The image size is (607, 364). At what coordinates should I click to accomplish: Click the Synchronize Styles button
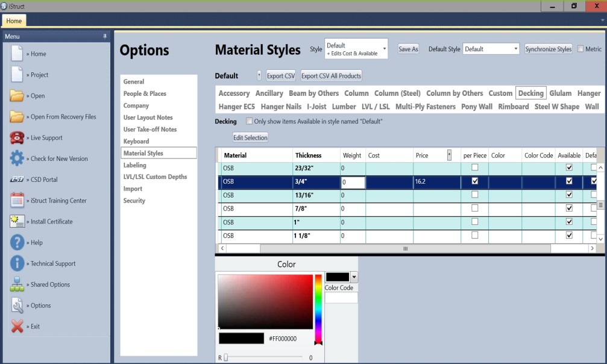coord(548,49)
